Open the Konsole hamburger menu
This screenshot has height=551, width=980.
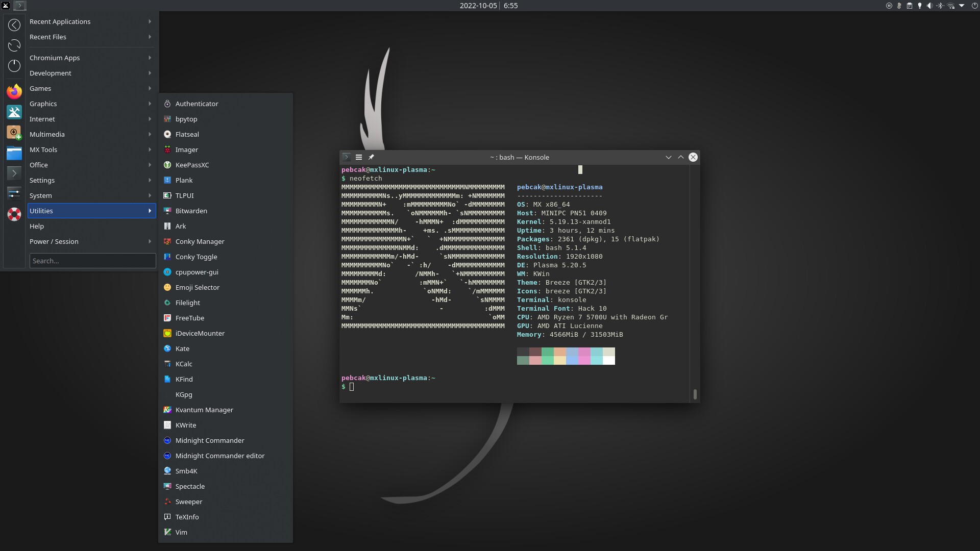[359, 157]
